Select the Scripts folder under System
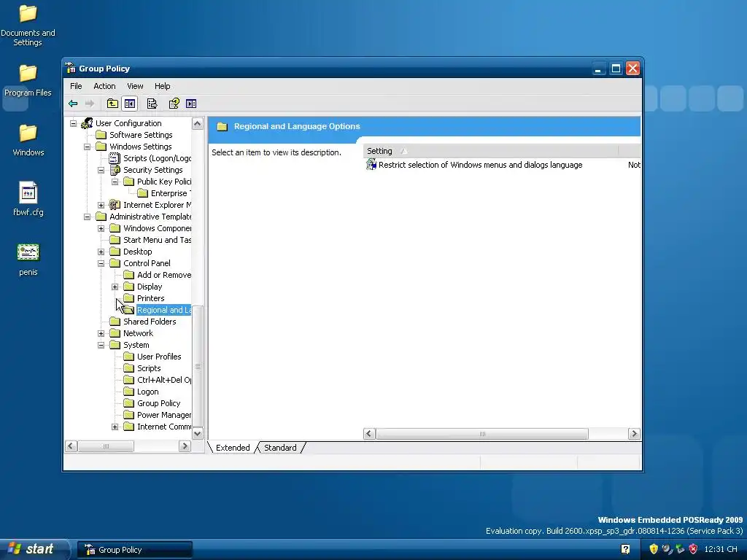The image size is (747, 560). tap(149, 368)
